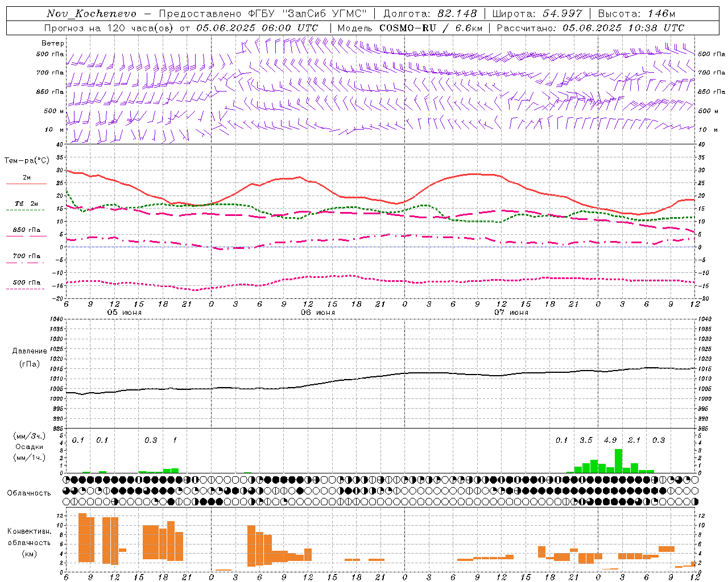Click the "Облачность" cloud cover label

(x=29, y=493)
